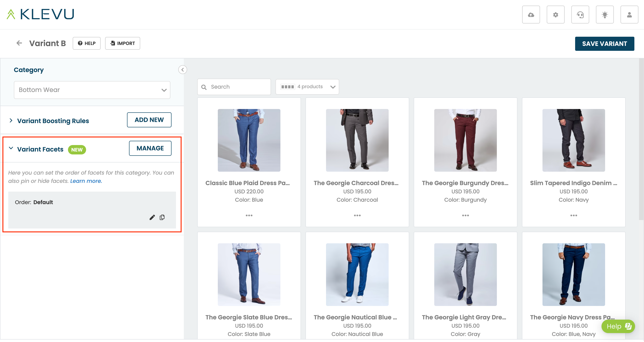Select the Georgie Charcoal Dress Pants image

tap(357, 140)
